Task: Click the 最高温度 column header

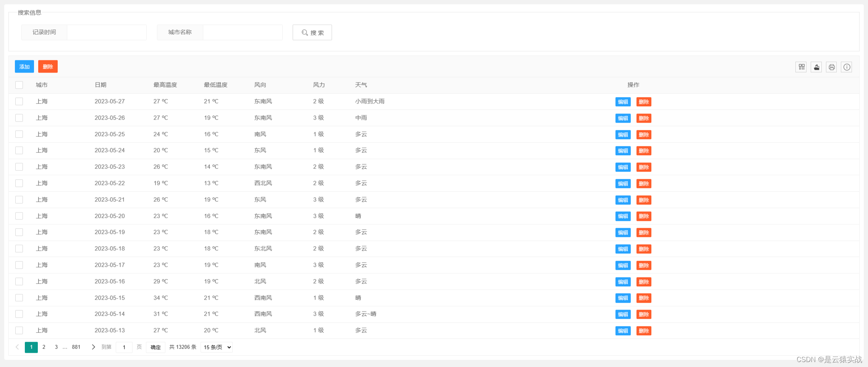Action: [165, 85]
